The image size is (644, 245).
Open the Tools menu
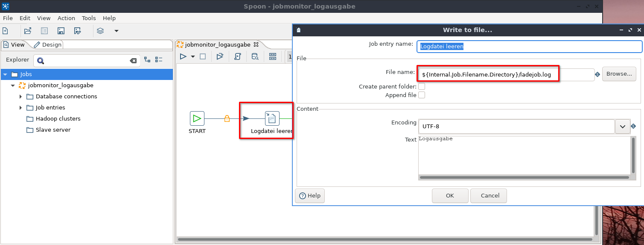89,18
